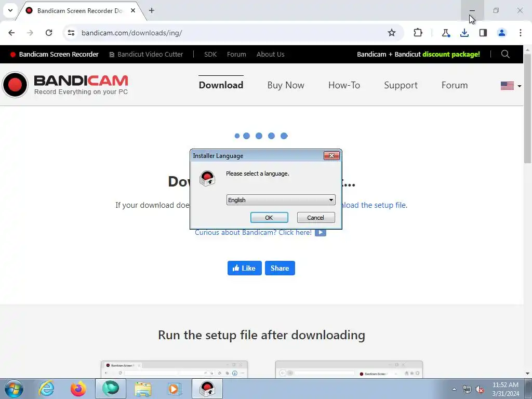Click the Bandicam red record logo
The width and height of the screenshot is (532, 399).
(x=15, y=85)
